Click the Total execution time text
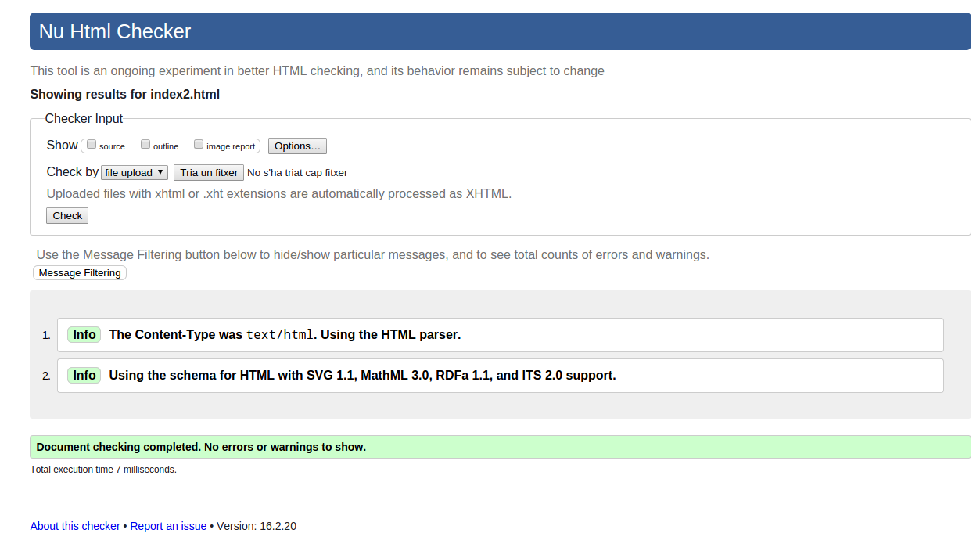The image size is (980, 551). 103,470
